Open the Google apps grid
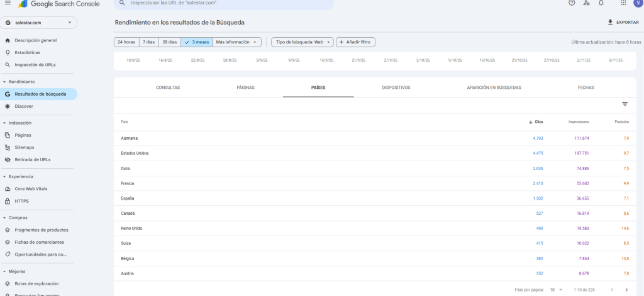Image resolution: width=644 pixels, height=296 pixels. tap(623, 3)
